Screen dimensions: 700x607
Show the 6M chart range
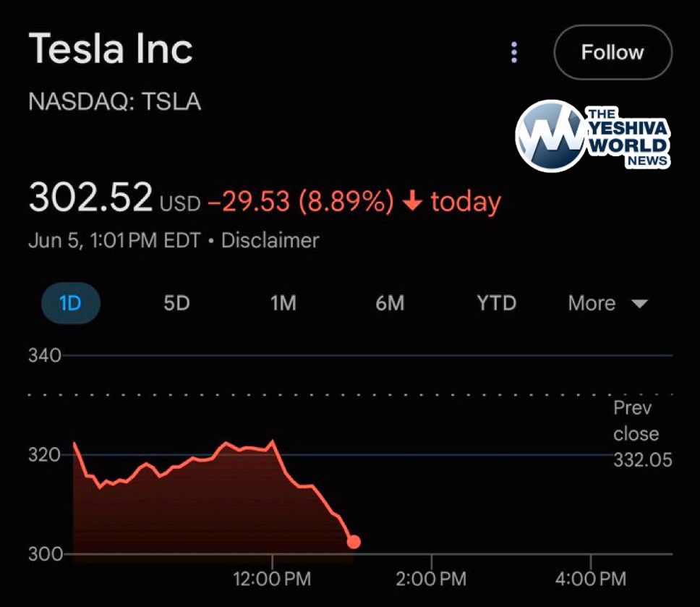(x=390, y=303)
